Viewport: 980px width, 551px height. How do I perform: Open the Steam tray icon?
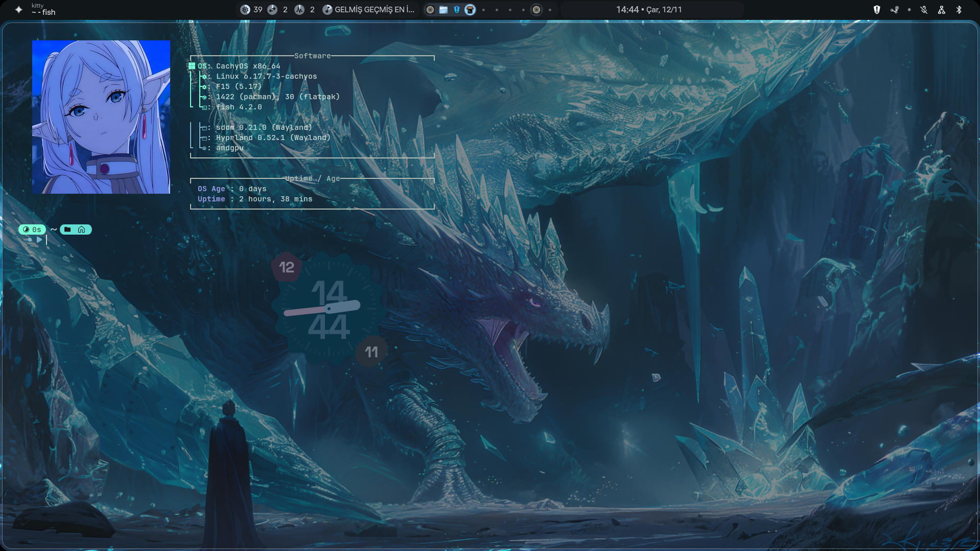click(894, 10)
